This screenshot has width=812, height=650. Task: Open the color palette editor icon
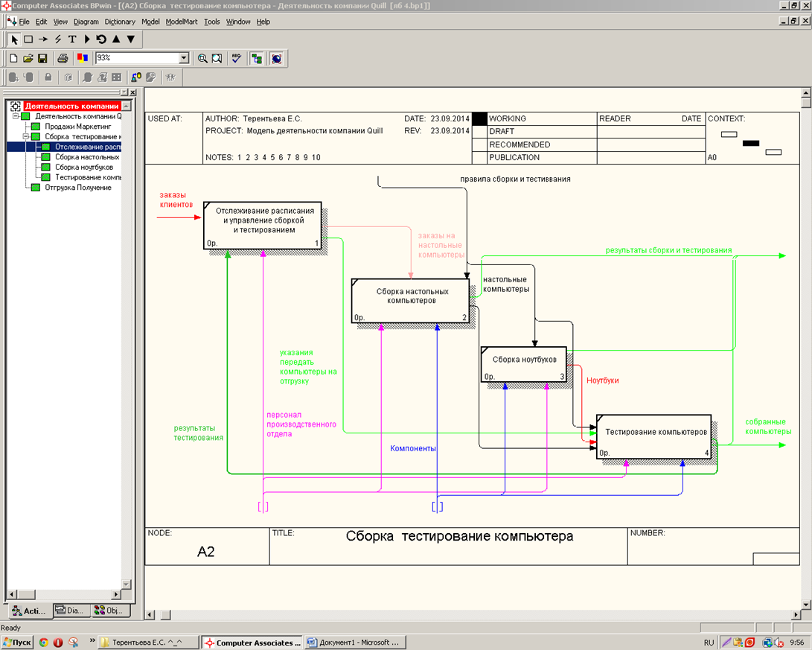click(x=83, y=58)
